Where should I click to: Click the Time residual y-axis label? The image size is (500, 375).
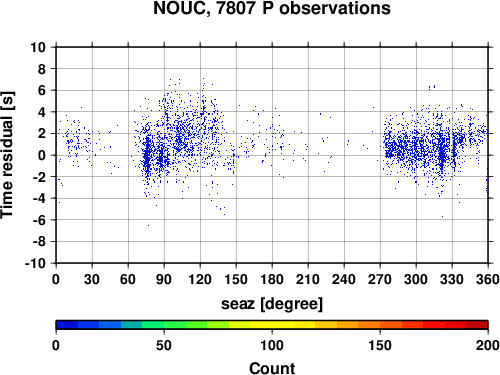[x=7, y=155]
